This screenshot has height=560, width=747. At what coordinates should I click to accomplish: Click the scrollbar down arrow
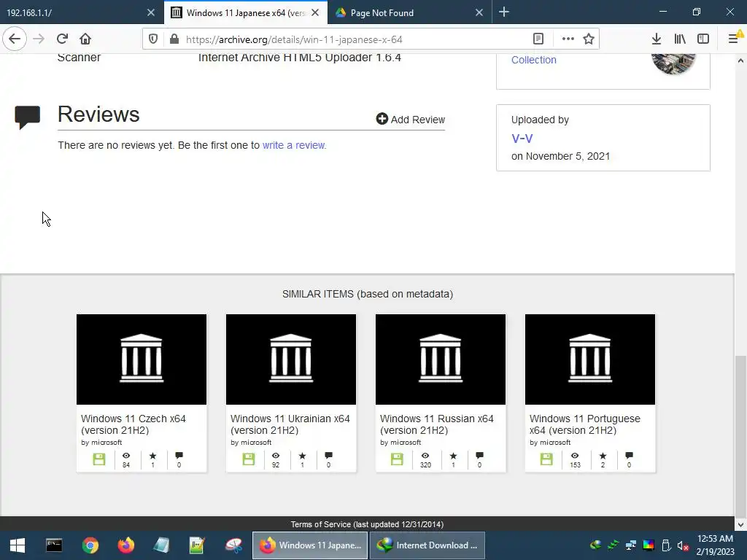(x=740, y=525)
